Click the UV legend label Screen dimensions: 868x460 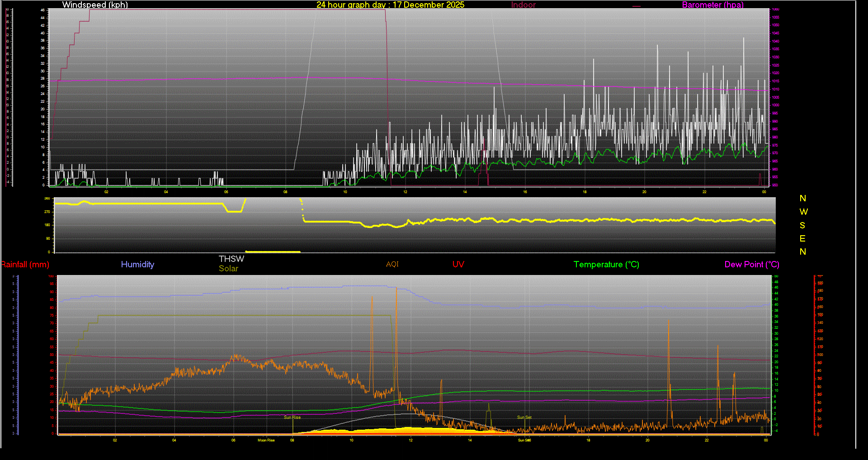pyautogui.click(x=458, y=265)
